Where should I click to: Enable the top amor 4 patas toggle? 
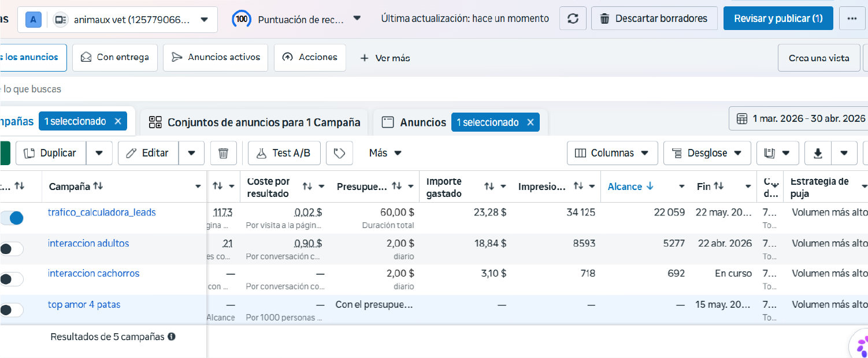[12, 310]
